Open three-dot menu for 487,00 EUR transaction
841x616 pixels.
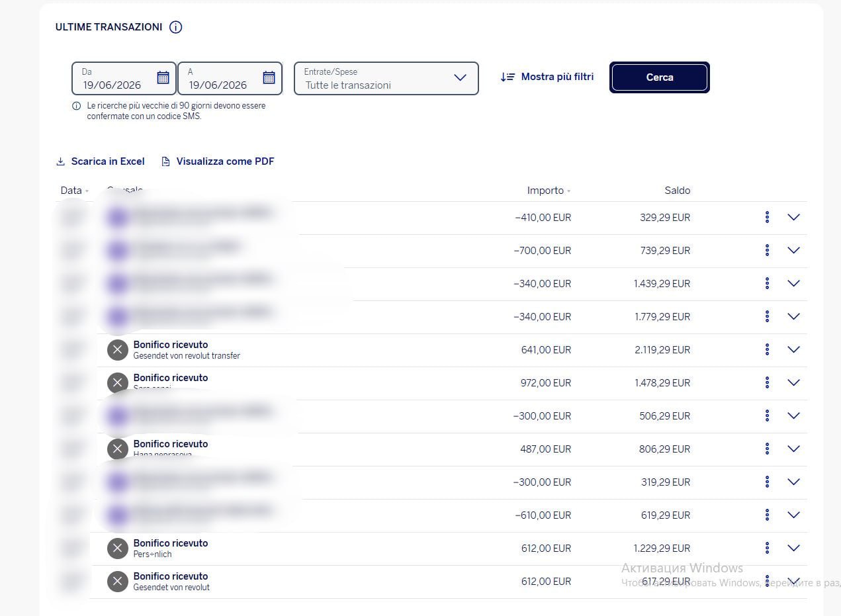767,449
